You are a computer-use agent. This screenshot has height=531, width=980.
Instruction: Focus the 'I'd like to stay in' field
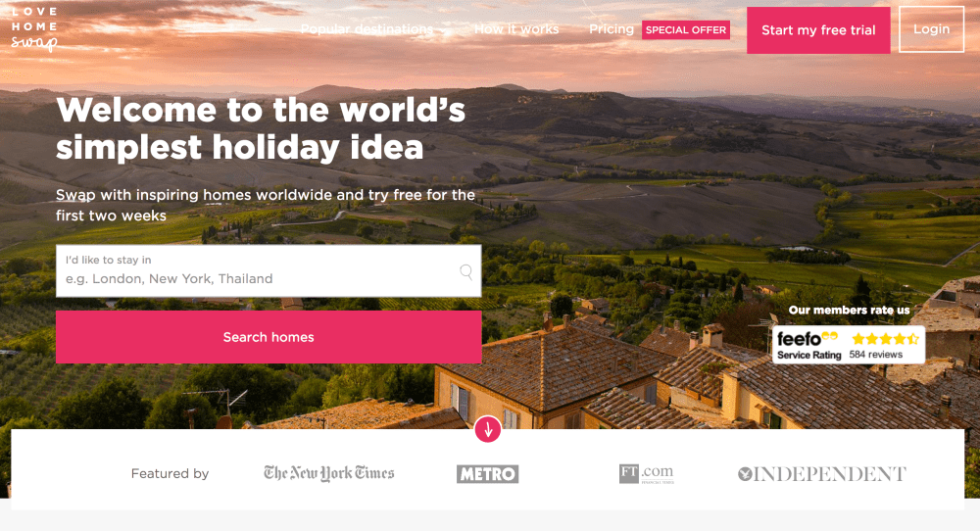tap(269, 270)
